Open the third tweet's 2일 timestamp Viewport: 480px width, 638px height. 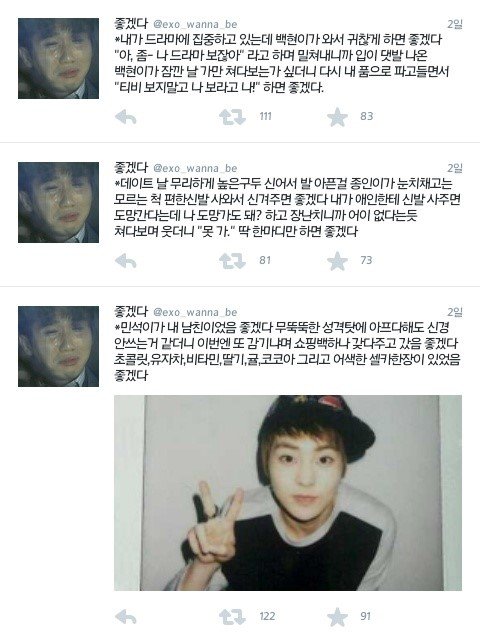tap(455, 312)
